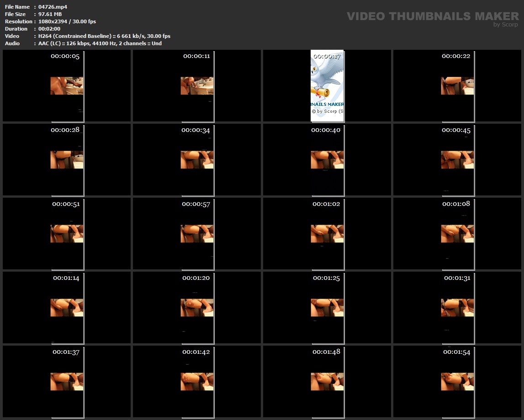Click the 'by Scorp' credit text
The height and width of the screenshot is (420, 524).
pos(506,25)
